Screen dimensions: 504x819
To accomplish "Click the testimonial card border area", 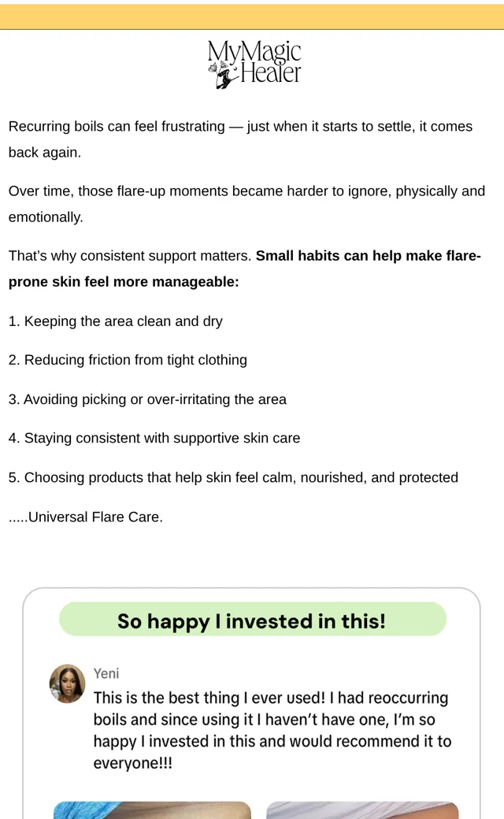I will 251,703.
